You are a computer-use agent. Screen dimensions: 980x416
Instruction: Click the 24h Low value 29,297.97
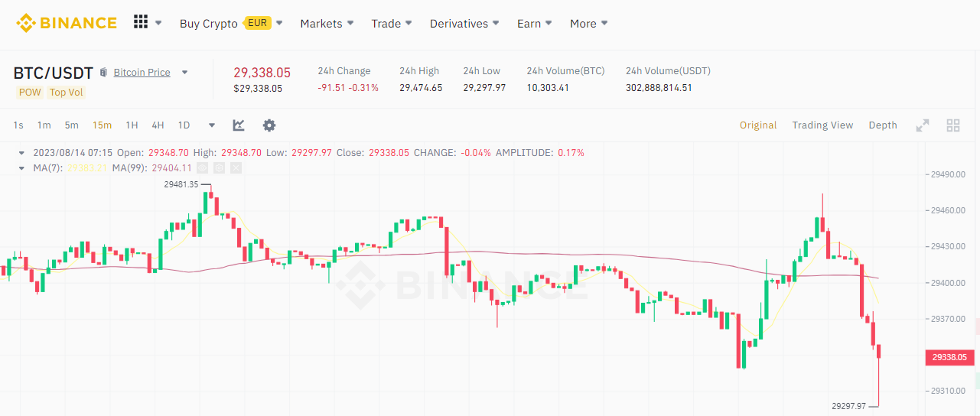click(x=484, y=88)
